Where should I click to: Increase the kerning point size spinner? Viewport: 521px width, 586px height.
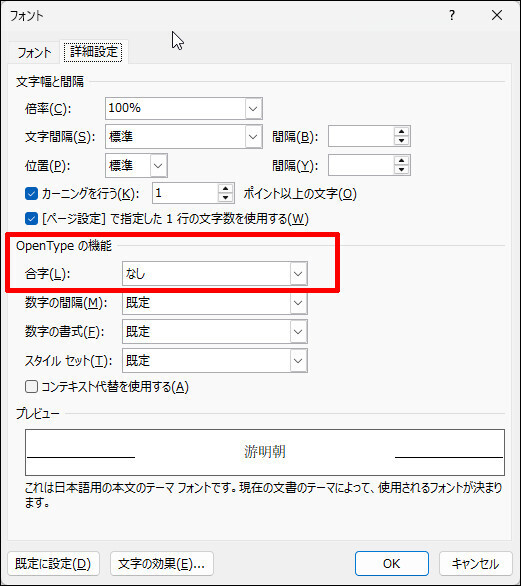[x=225, y=189]
